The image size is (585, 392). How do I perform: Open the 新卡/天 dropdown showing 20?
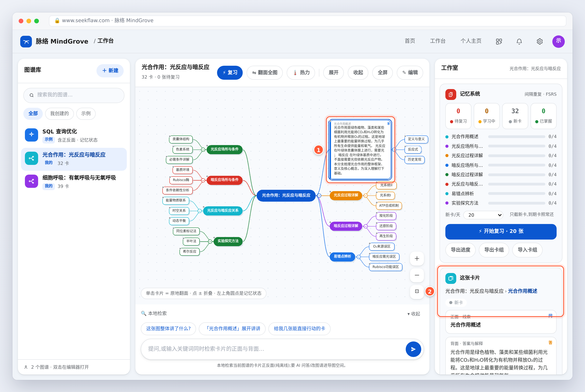click(x=483, y=215)
